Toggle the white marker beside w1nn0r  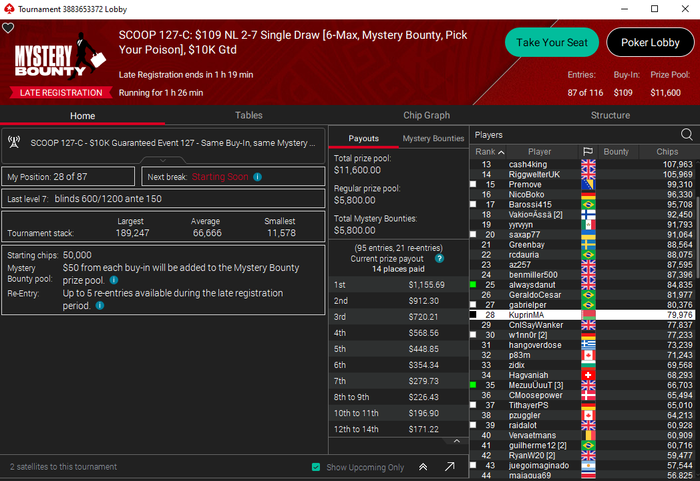pyautogui.click(x=473, y=335)
